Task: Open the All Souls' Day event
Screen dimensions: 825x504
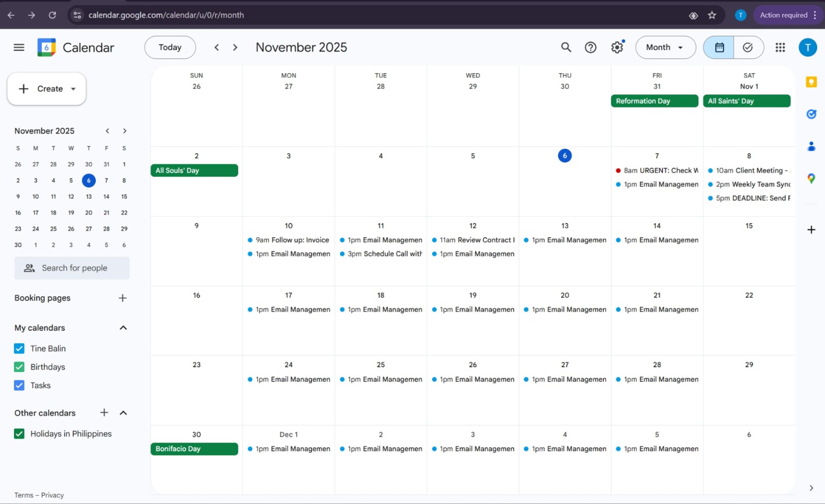Action: tap(194, 171)
